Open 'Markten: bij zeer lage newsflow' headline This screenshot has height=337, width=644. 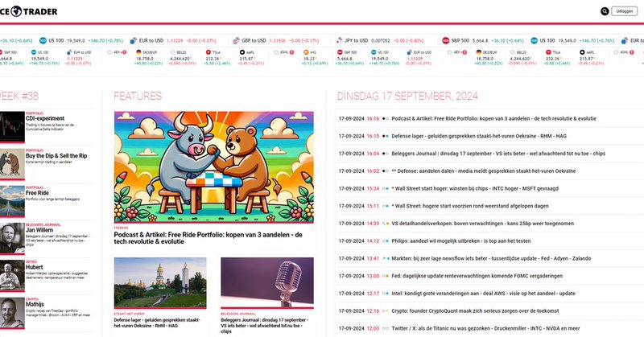(x=491, y=259)
